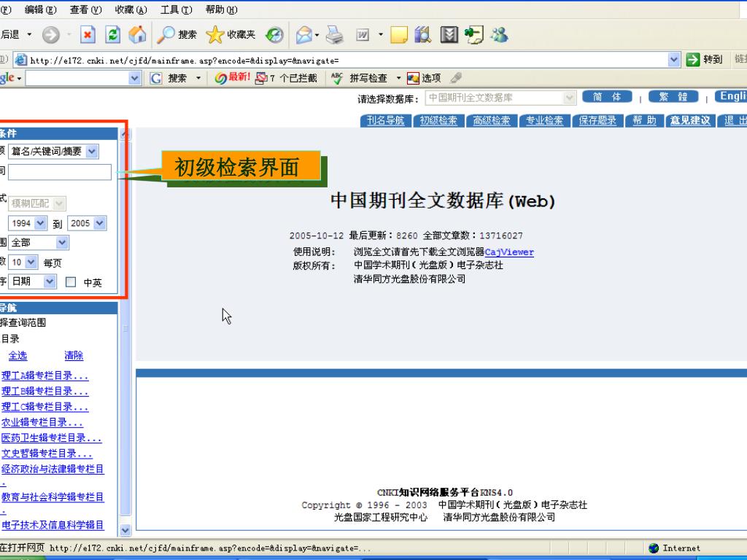Open the 日期 sort order dropdown
The height and width of the screenshot is (560, 747).
[x=50, y=281]
